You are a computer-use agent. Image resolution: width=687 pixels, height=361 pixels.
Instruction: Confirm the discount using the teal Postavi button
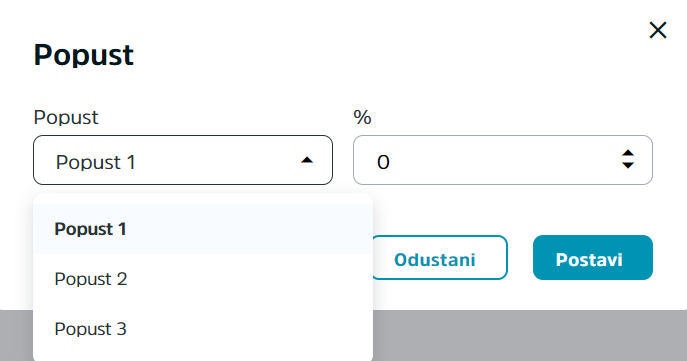point(593,258)
